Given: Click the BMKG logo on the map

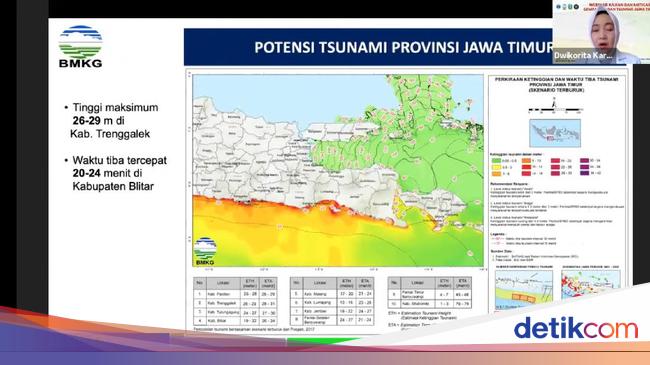Looking at the screenshot, I should tap(205, 251).
